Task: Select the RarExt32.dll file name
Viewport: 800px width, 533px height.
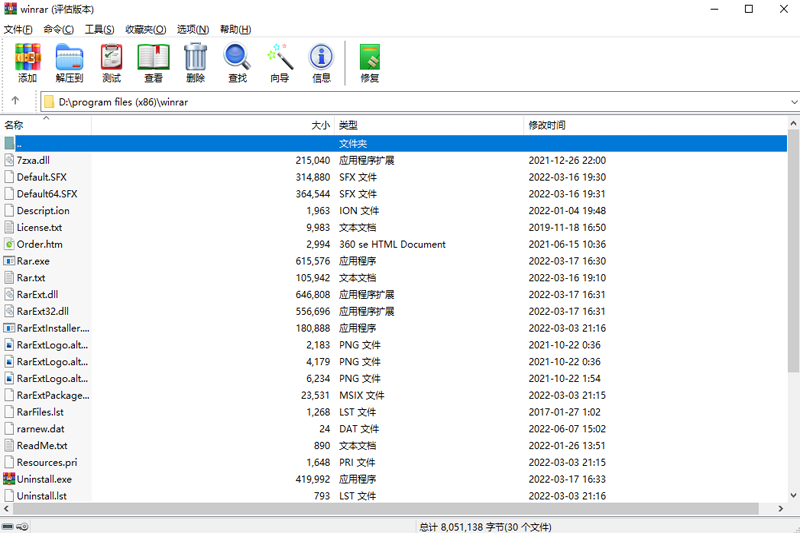Action: click(43, 311)
